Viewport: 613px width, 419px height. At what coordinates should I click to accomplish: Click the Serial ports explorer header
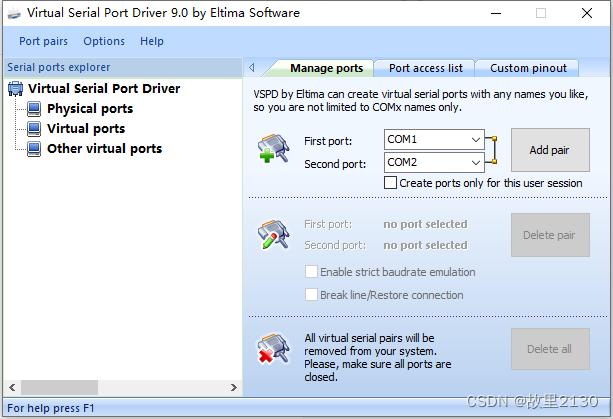click(123, 67)
